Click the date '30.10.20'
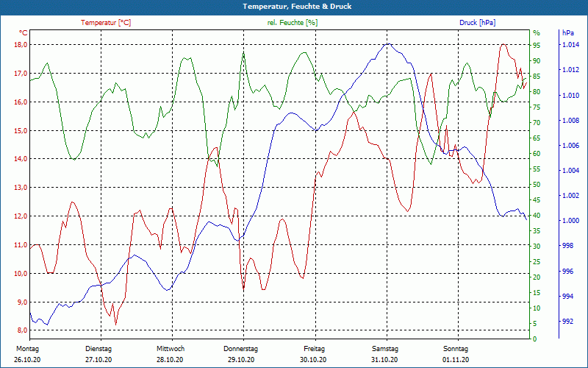 (313, 360)
